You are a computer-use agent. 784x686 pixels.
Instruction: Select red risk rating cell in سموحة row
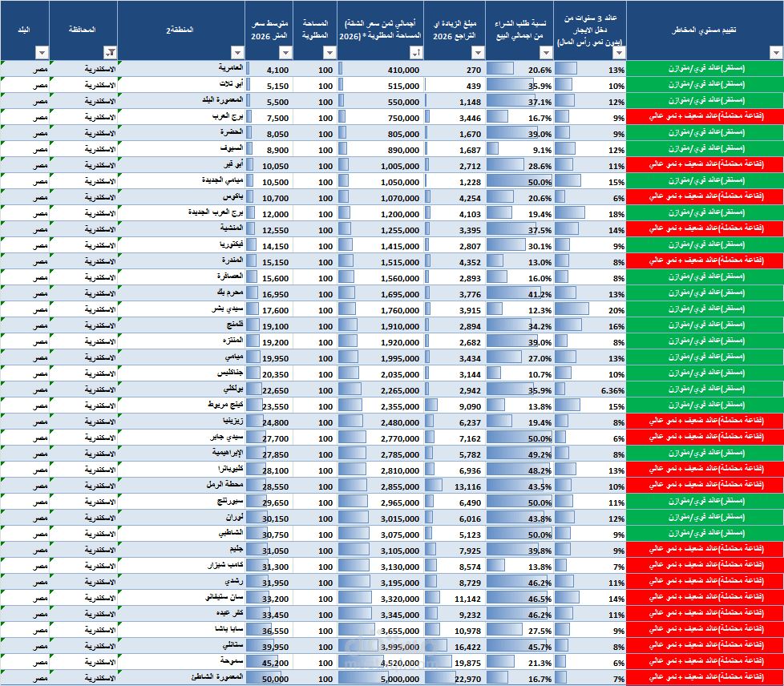pyautogui.click(x=705, y=662)
